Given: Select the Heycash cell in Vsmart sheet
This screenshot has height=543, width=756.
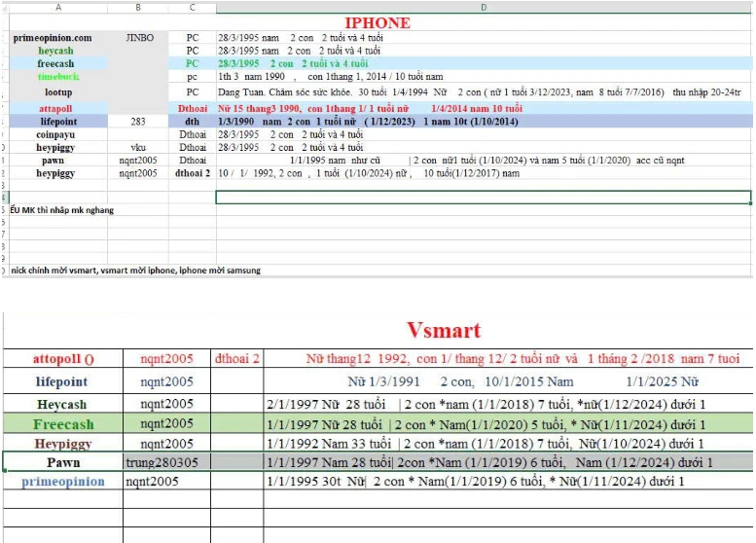Looking at the screenshot, I should pos(63,404).
